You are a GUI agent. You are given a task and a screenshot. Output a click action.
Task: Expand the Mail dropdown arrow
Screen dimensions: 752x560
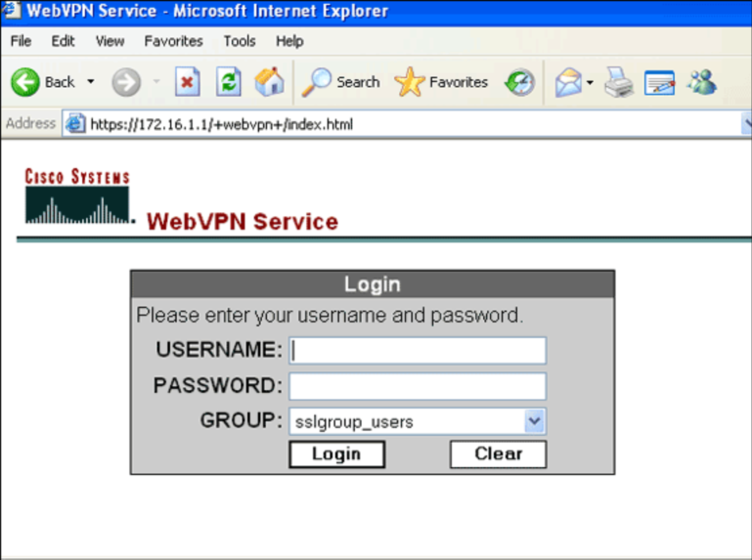(x=590, y=82)
